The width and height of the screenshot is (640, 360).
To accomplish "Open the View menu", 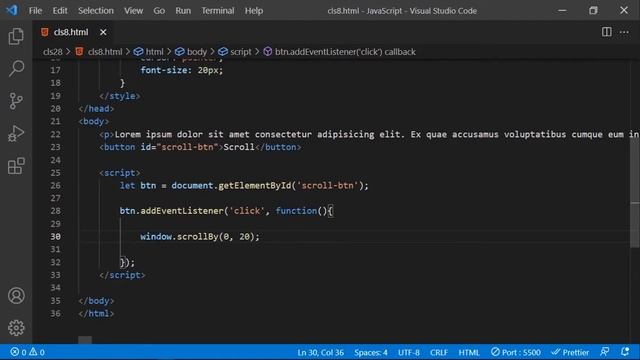I will coord(133,11).
